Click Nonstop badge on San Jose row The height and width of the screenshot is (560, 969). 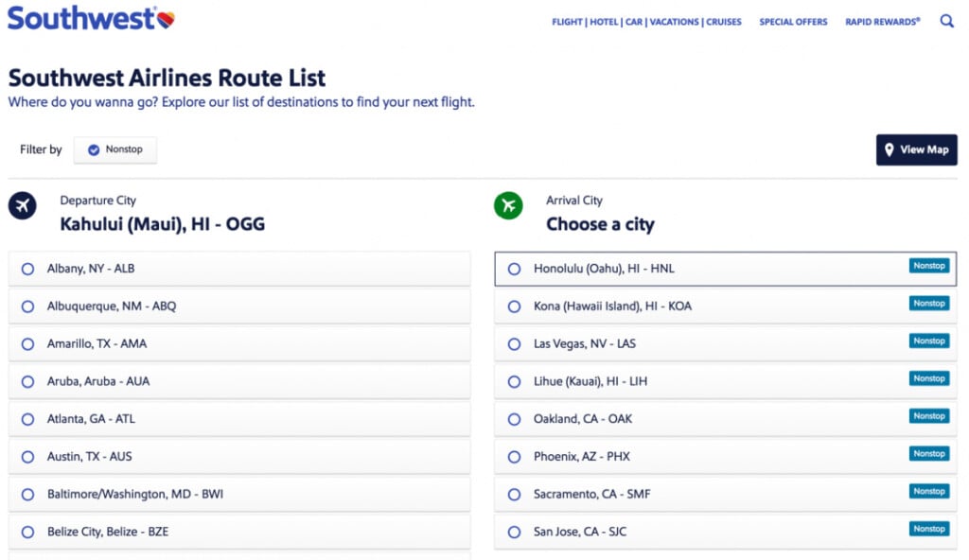pos(929,529)
